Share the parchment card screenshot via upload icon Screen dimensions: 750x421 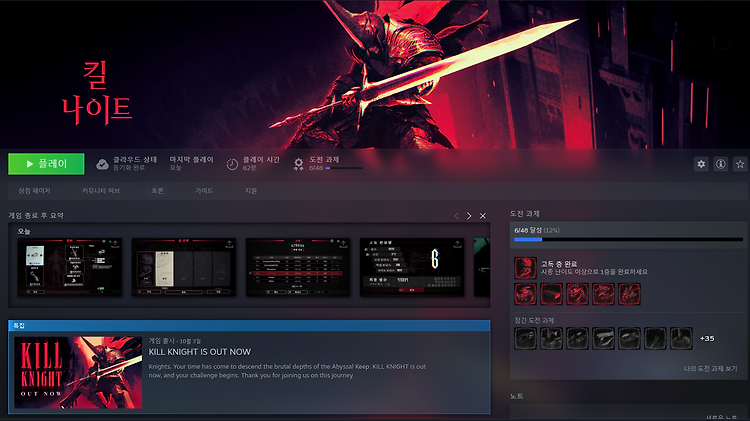[229, 244]
